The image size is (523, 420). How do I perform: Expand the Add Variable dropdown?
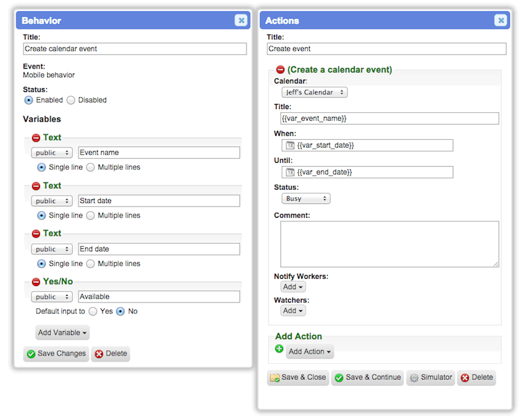point(62,332)
